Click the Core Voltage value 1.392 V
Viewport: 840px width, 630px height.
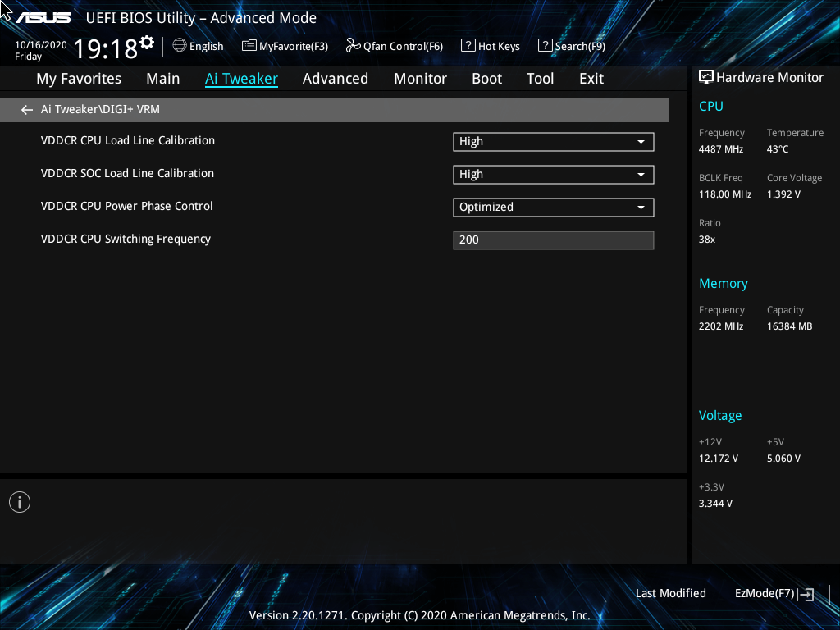[783, 194]
